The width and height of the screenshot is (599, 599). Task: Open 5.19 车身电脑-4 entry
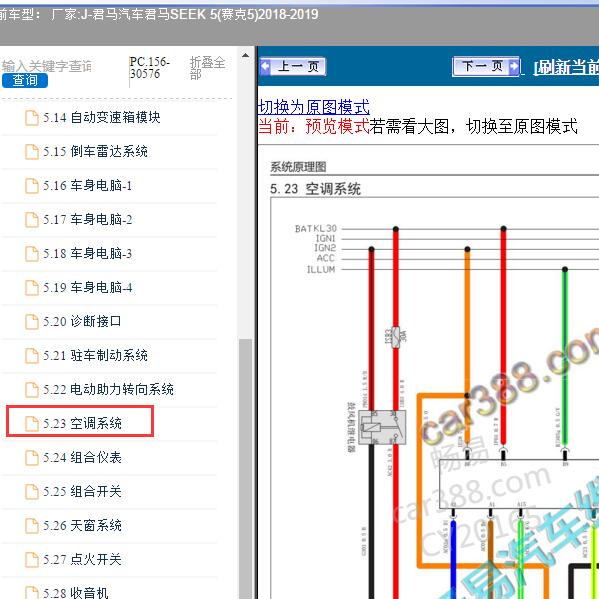coord(87,288)
